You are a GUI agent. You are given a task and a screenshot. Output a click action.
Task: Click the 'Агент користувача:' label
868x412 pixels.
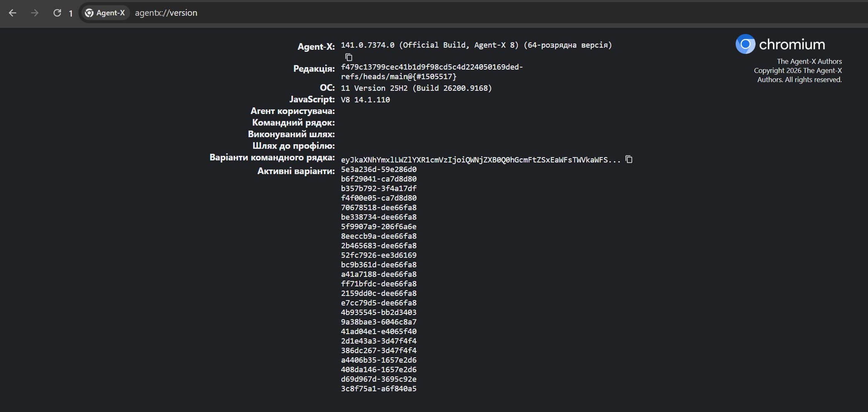click(x=293, y=111)
